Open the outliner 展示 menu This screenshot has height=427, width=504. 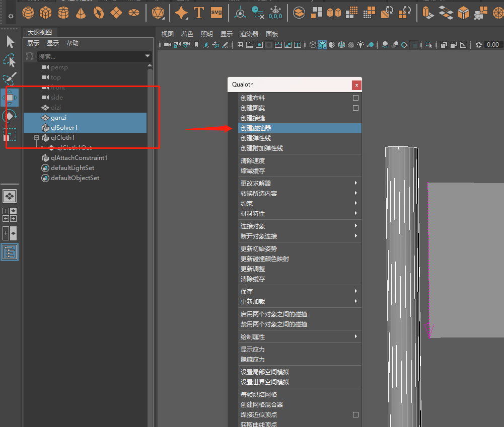pyautogui.click(x=33, y=43)
